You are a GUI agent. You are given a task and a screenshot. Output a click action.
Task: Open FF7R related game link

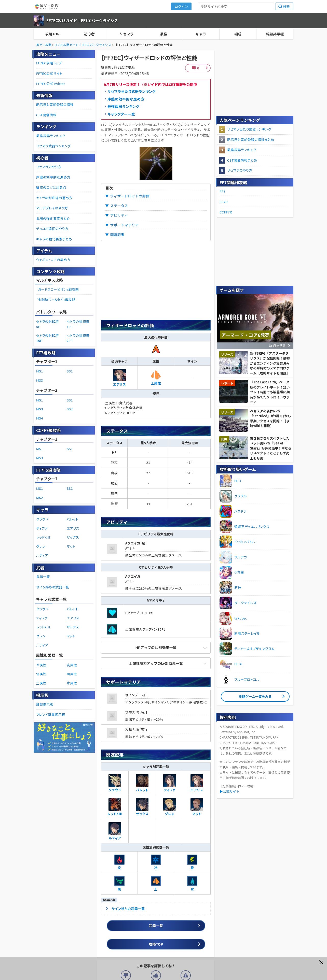pyautogui.click(x=223, y=202)
